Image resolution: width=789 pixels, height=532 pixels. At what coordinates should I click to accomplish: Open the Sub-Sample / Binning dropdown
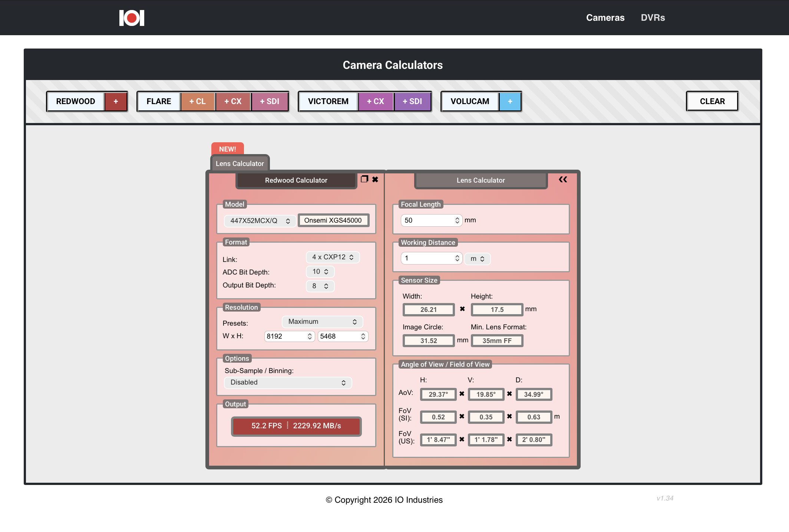pyautogui.click(x=288, y=382)
